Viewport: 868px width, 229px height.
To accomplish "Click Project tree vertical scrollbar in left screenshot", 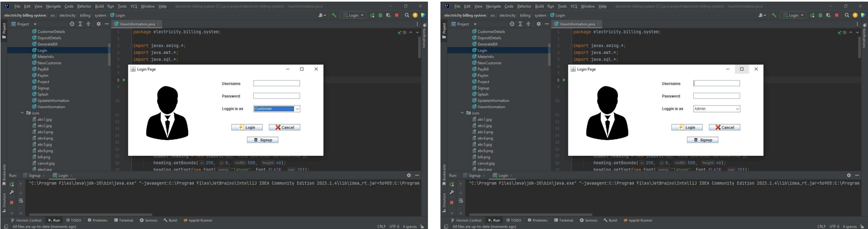I will pos(109,54).
